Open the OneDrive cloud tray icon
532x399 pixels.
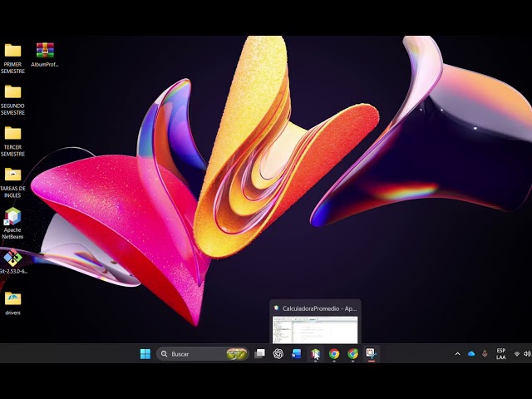pyautogui.click(x=471, y=354)
